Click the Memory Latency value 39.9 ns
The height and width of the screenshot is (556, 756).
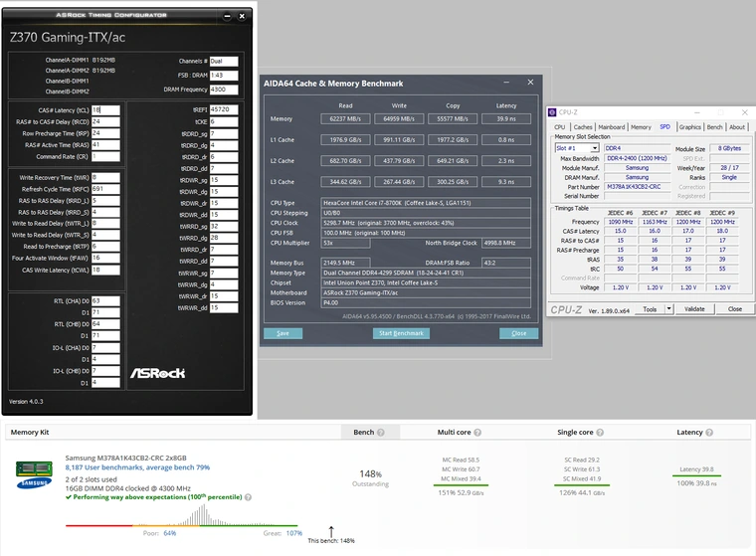point(506,118)
